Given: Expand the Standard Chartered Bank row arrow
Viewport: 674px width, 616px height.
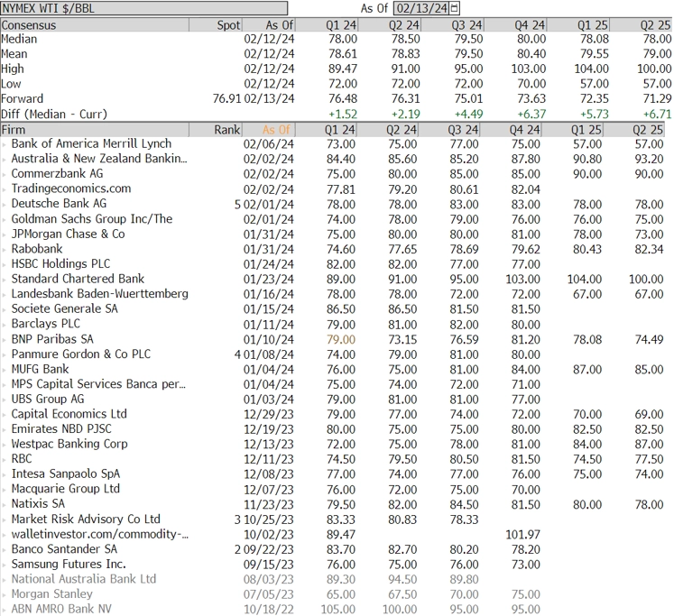Looking at the screenshot, I should [5, 280].
